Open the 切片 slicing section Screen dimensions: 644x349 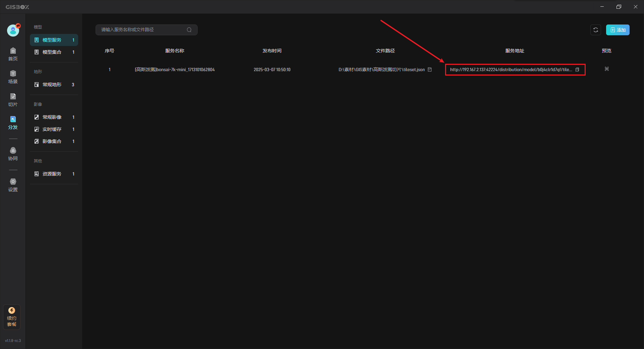[13, 100]
